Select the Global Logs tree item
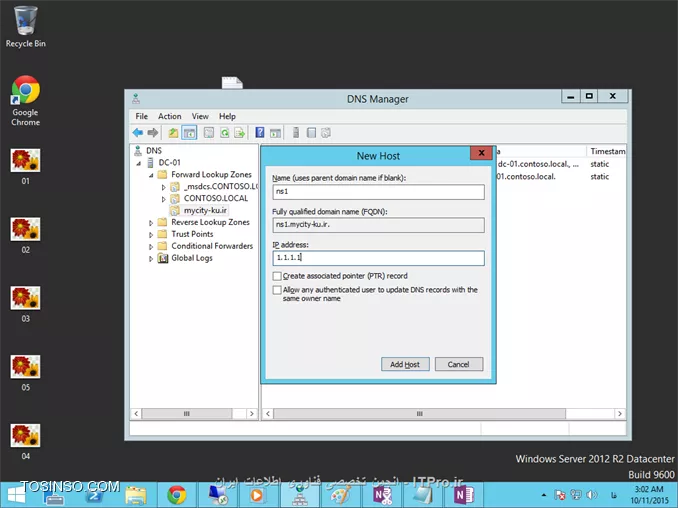The image size is (678, 508). point(192,258)
